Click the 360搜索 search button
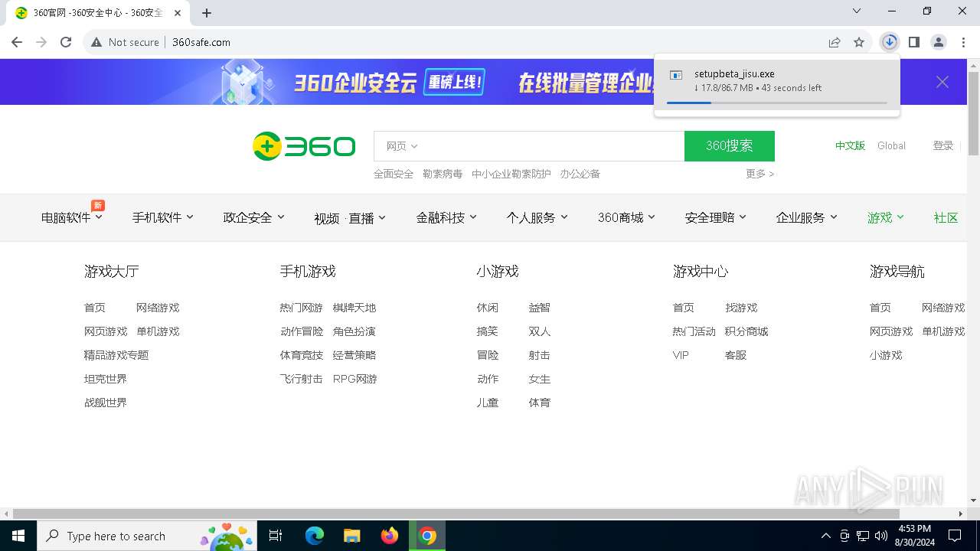Screen dimensions: 980x551 pyautogui.click(x=730, y=146)
